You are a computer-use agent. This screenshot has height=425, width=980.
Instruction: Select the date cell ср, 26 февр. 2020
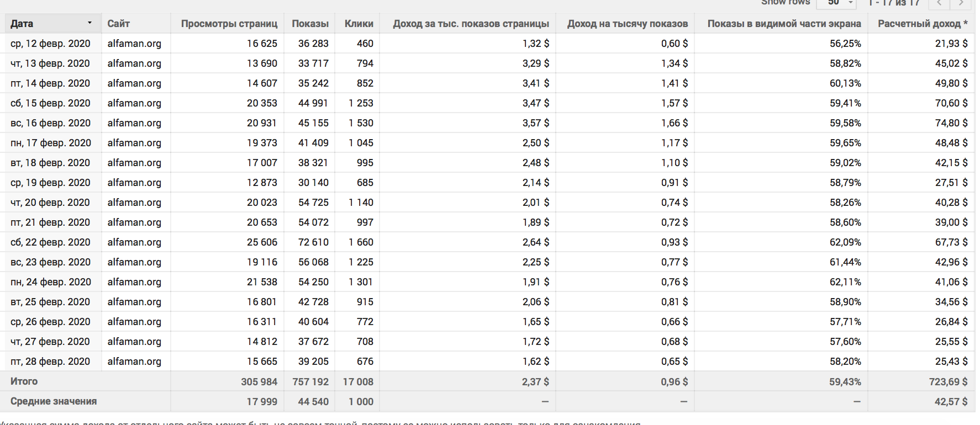pos(50,322)
